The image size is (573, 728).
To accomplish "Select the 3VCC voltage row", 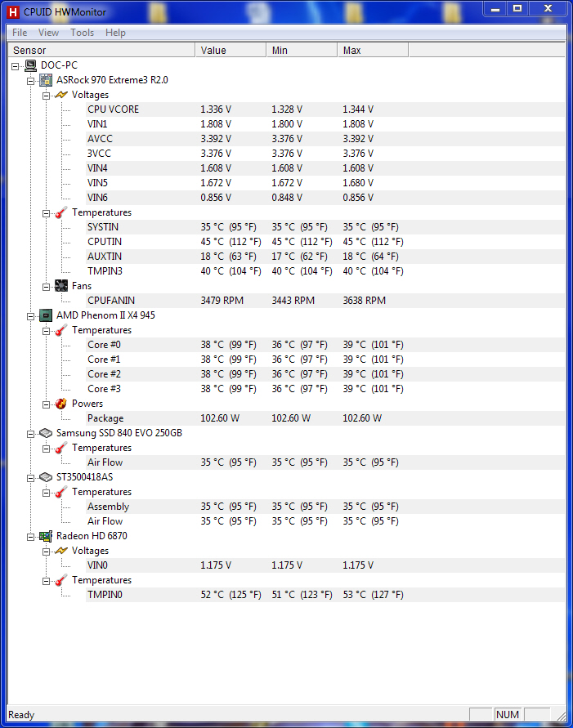I will (x=325, y=154).
